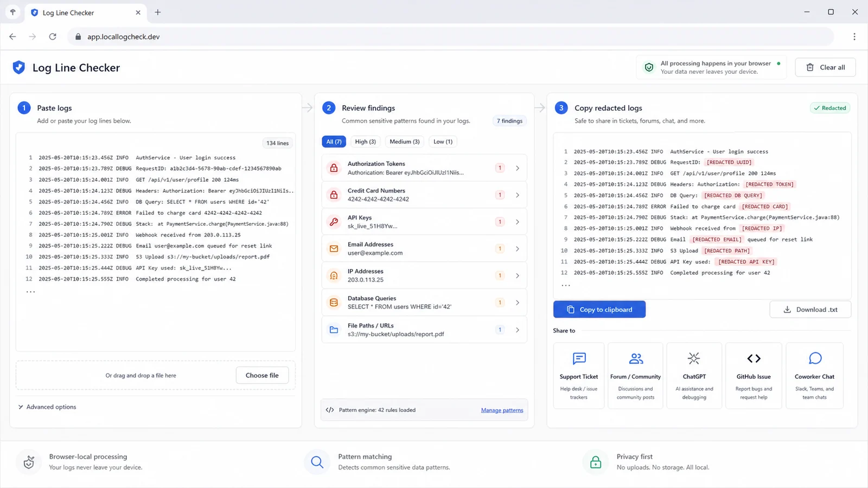Expand the File Paths / URLs chevron
Viewport: 868px width, 488px height.
[518, 330]
